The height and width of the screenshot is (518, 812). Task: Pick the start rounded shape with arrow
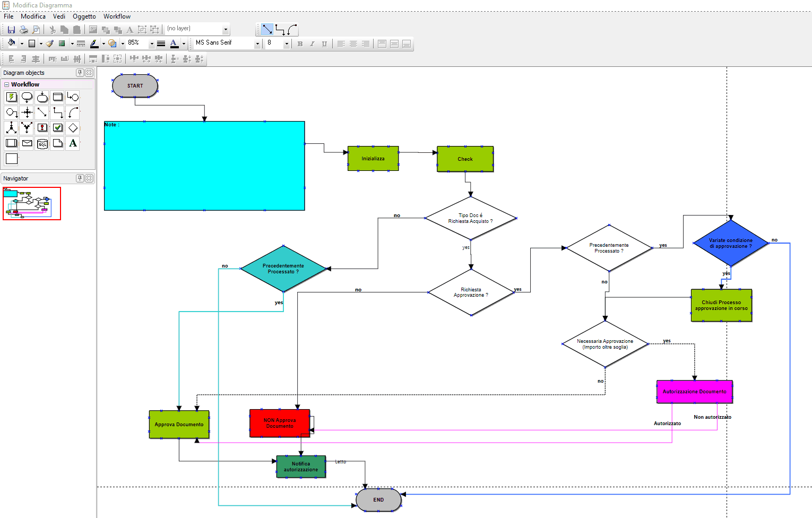coord(27,97)
